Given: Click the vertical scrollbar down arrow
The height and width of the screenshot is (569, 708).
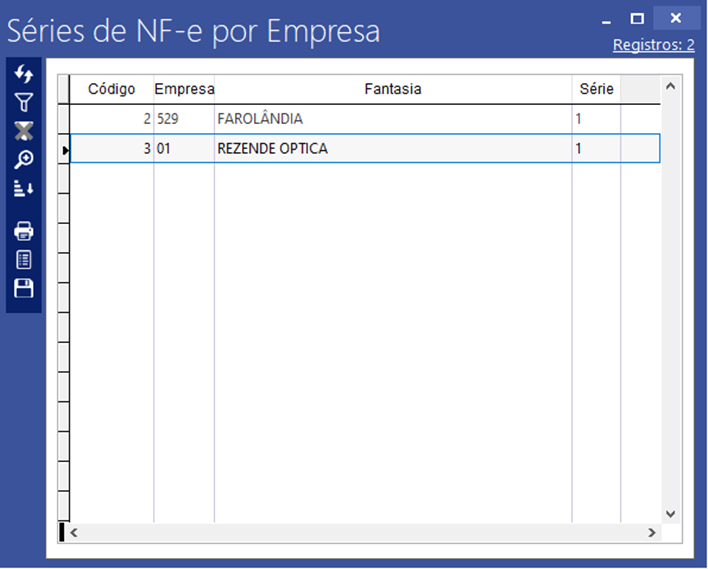Looking at the screenshot, I should (x=671, y=513).
